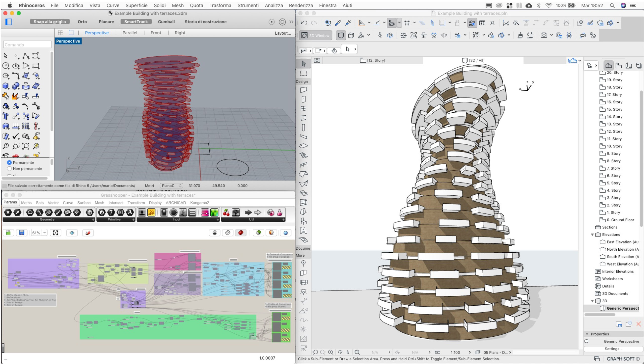The image size is (644, 364).
Task: Click the Undo icon in ARCHICAD toolbar
Action: [304, 23]
